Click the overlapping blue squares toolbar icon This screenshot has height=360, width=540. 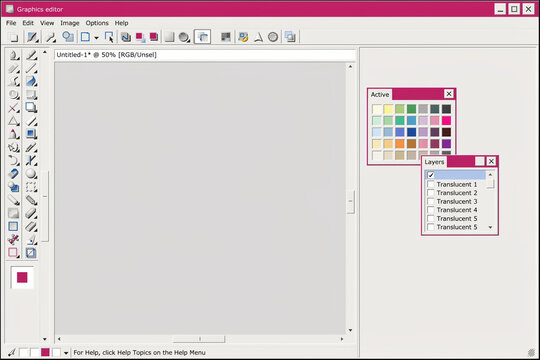[x=290, y=37]
